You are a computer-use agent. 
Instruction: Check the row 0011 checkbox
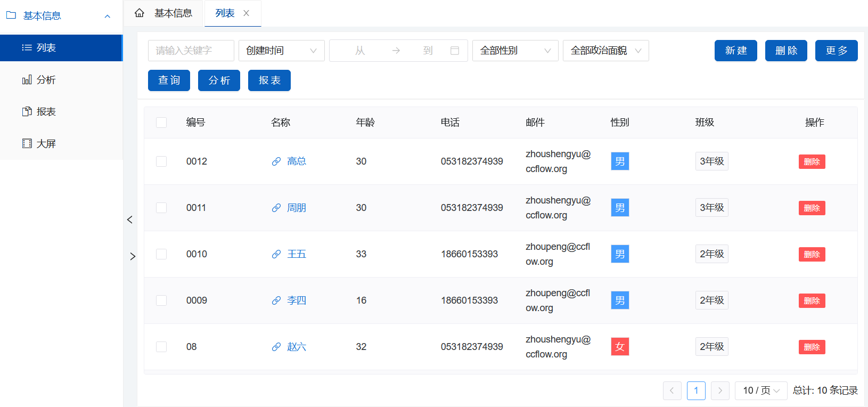tap(161, 208)
